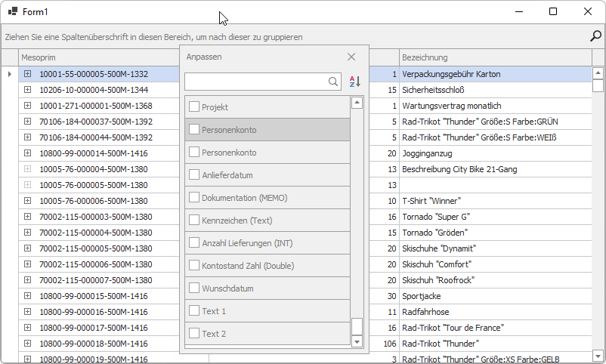Image resolution: width=606 pixels, height=364 pixels.
Task: Click the quantity 106 cell
Action: (x=384, y=343)
